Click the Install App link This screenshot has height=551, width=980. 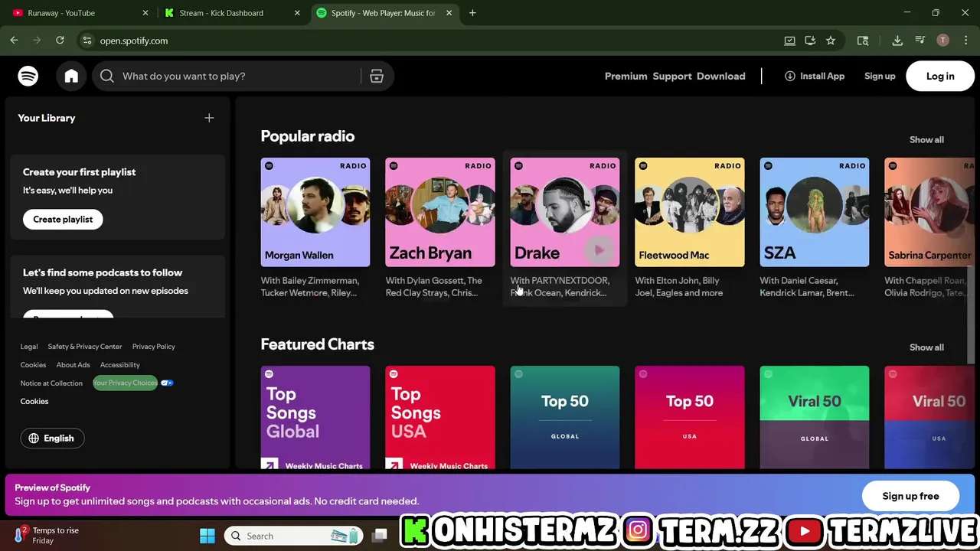(815, 76)
